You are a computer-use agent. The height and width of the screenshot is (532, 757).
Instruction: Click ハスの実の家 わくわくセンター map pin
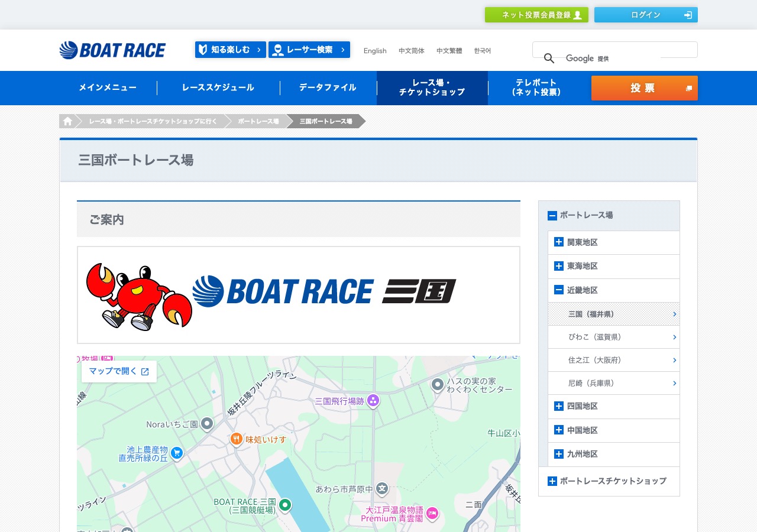[437, 385]
